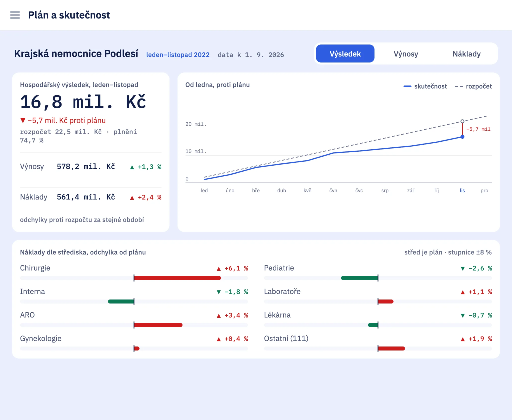The image size is (512, 420).
Task: Click the 'data k 1. 9. 2026' label
Action: point(251,55)
